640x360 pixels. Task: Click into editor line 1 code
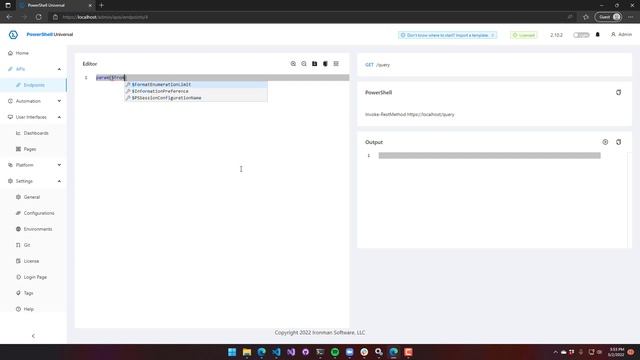222,78
